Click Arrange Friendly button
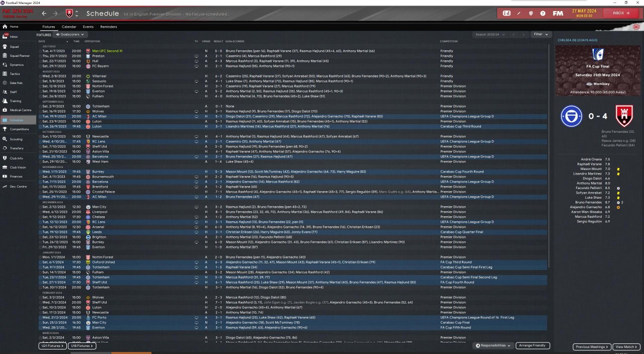The height and width of the screenshot is (354, 644). coord(533,346)
